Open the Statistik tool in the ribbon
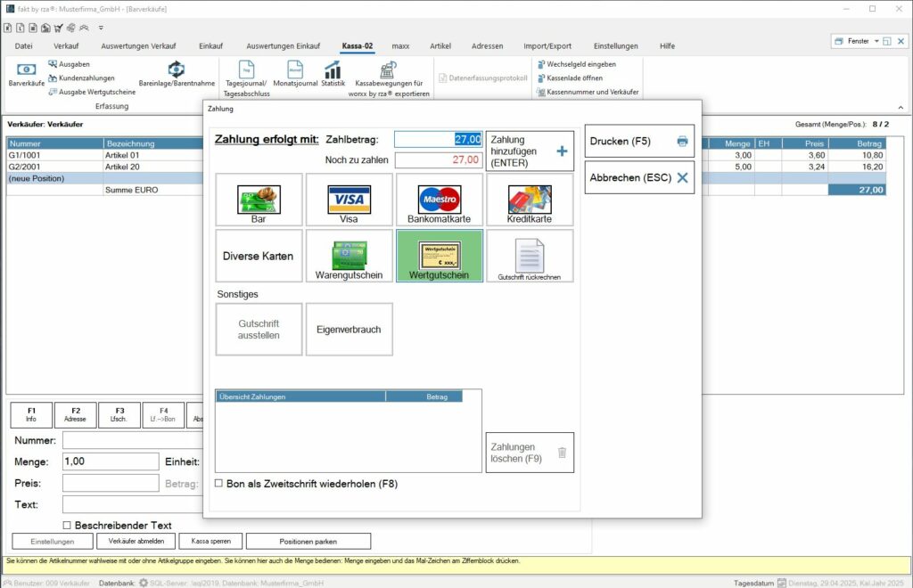Image resolution: width=913 pixels, height=588 pixels. coord(332,77)
